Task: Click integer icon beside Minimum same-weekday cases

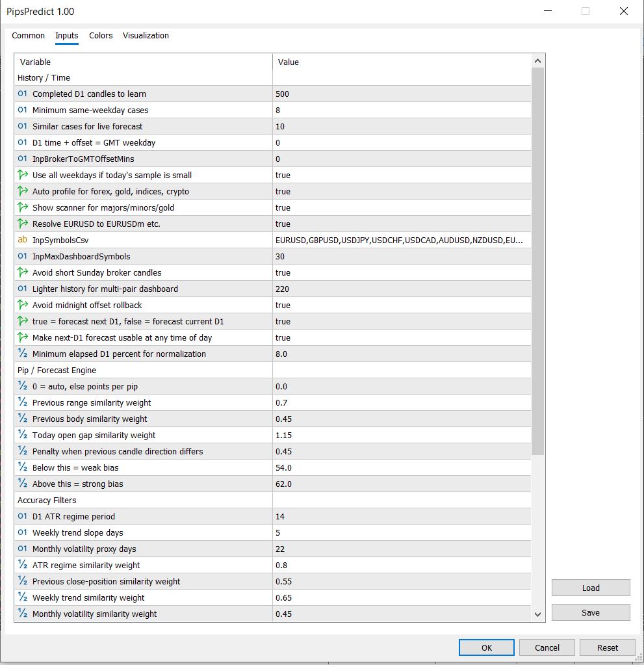Action: [23, 110]
